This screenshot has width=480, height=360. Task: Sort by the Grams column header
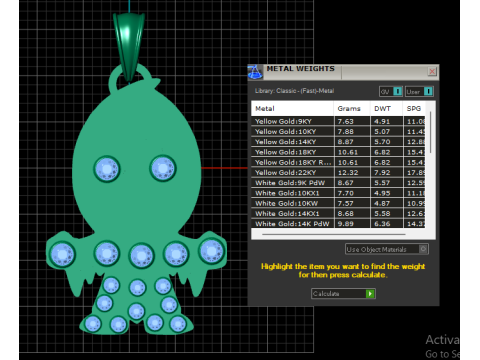[x=352, y=108]
